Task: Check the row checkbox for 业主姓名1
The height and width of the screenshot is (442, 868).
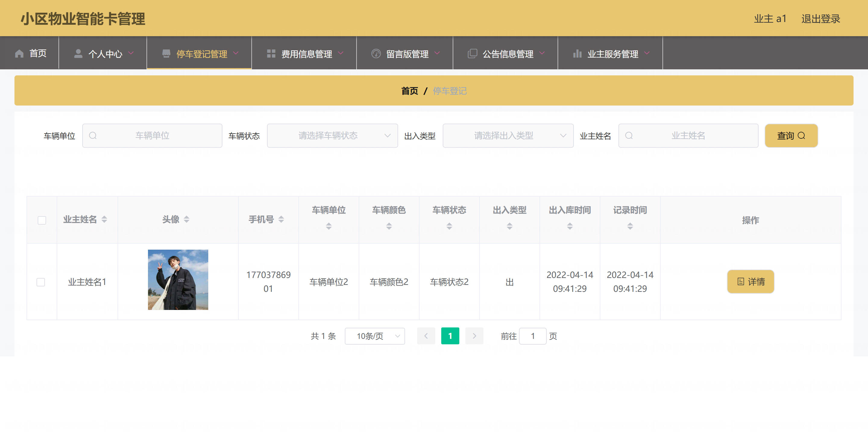Action: click(41, 282)
